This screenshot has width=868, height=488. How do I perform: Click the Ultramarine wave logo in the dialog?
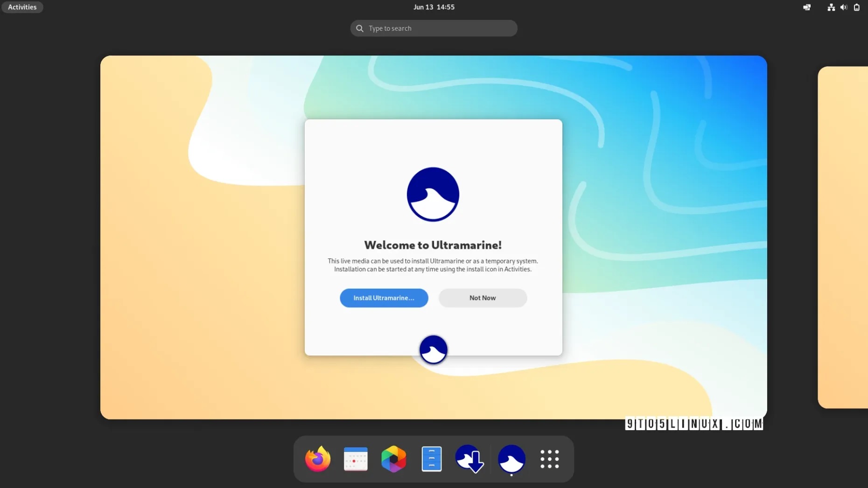433,195
